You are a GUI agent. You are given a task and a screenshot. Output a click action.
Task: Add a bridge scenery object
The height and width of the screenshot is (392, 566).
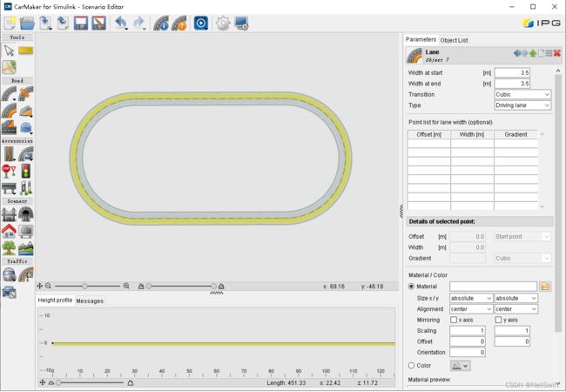point(9,214)
